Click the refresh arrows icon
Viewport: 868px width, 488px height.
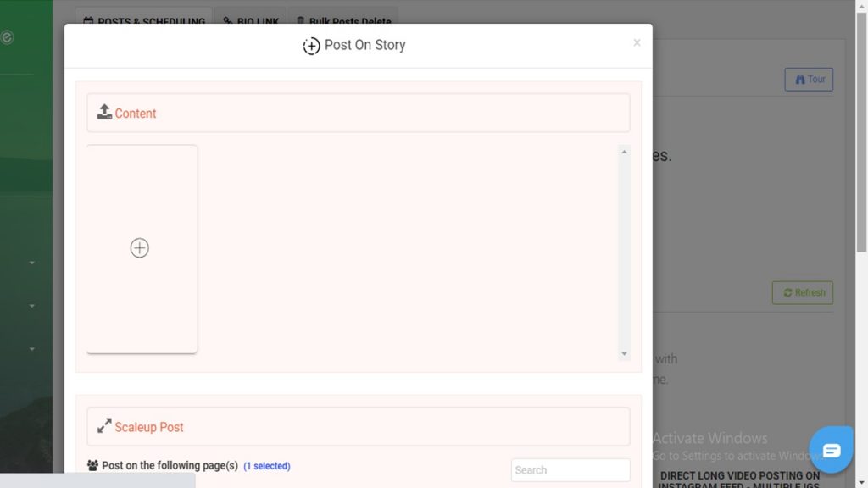[x=787, y=292]
